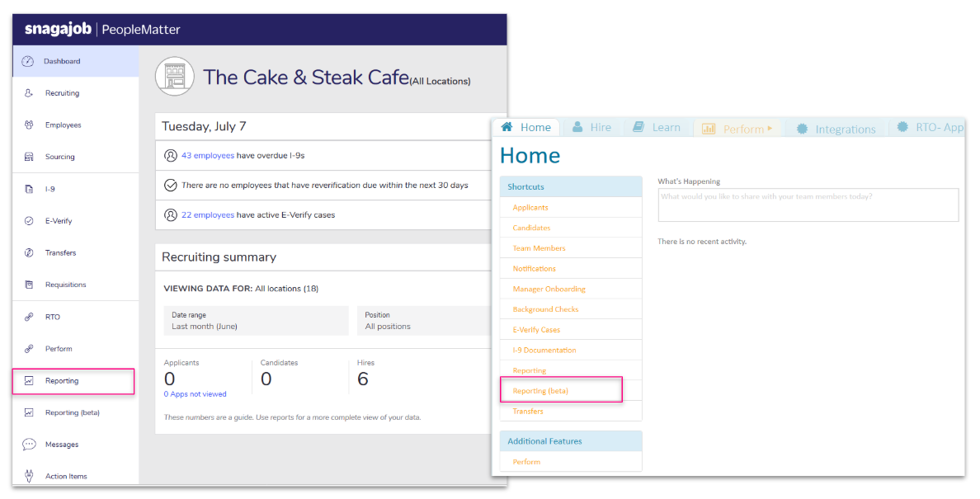Open the I-9 Documentation shortcut
Viewport: 980px width, 499px height.
[x=544, y=351]
